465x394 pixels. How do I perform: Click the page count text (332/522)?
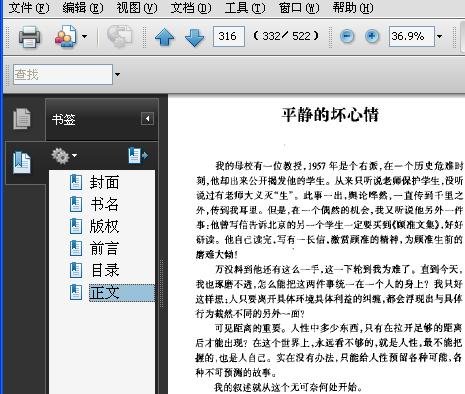[x=286, y=36]
